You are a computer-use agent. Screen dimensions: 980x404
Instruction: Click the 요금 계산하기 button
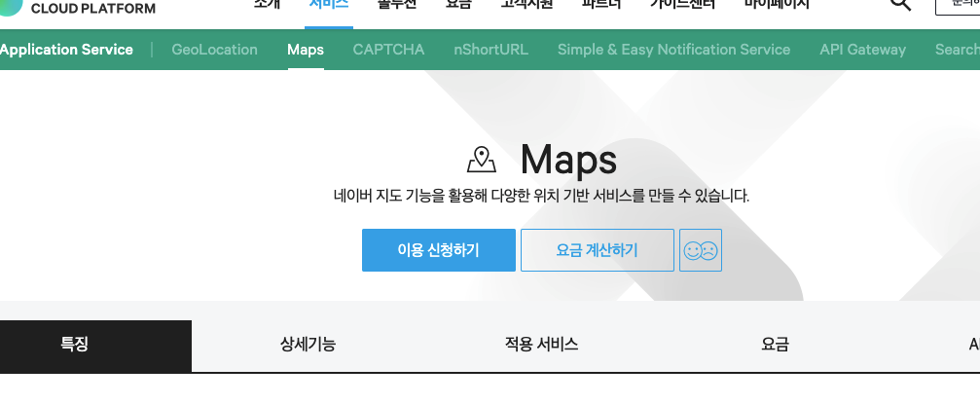point(598,250)
